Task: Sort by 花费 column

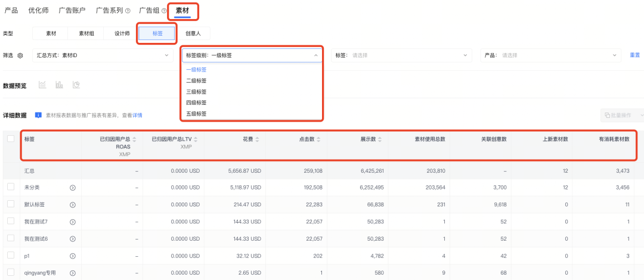Action: point(257,139)
